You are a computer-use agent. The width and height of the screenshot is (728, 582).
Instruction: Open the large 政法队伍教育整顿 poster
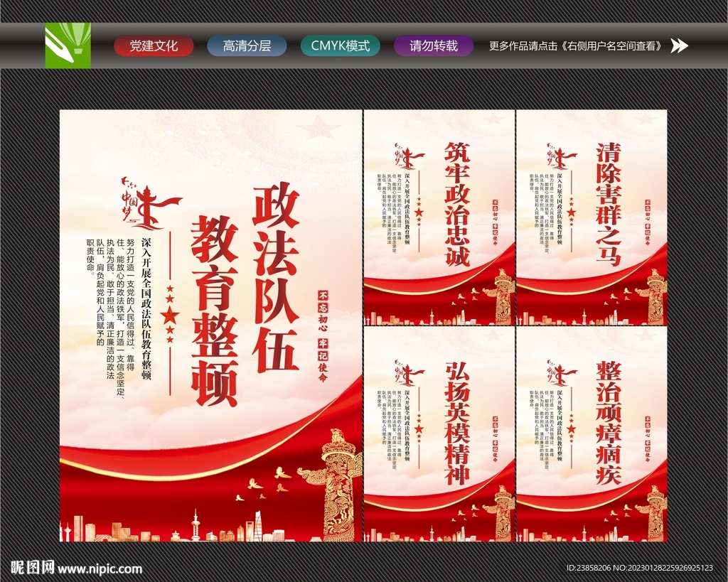click(210, 325)
